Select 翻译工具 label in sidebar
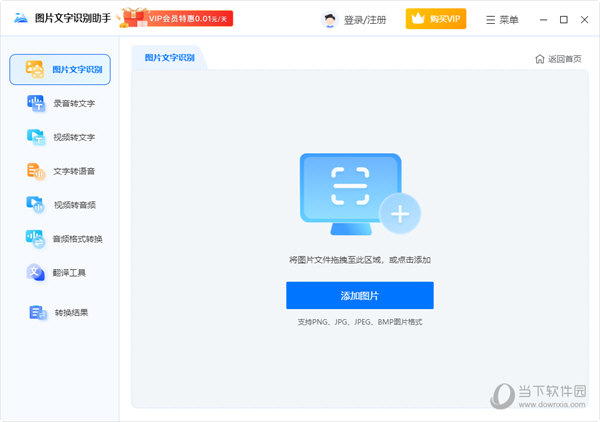Viewport: 600px width, 422px height. point(69,272)
